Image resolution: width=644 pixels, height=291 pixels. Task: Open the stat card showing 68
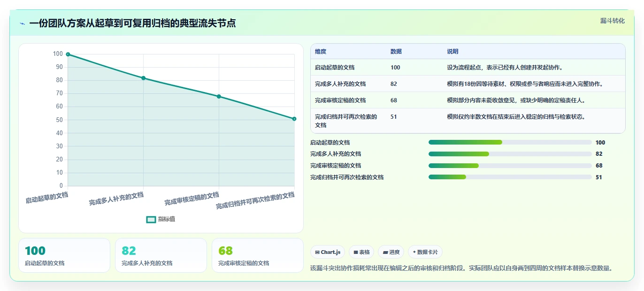(x=258, y=255)
